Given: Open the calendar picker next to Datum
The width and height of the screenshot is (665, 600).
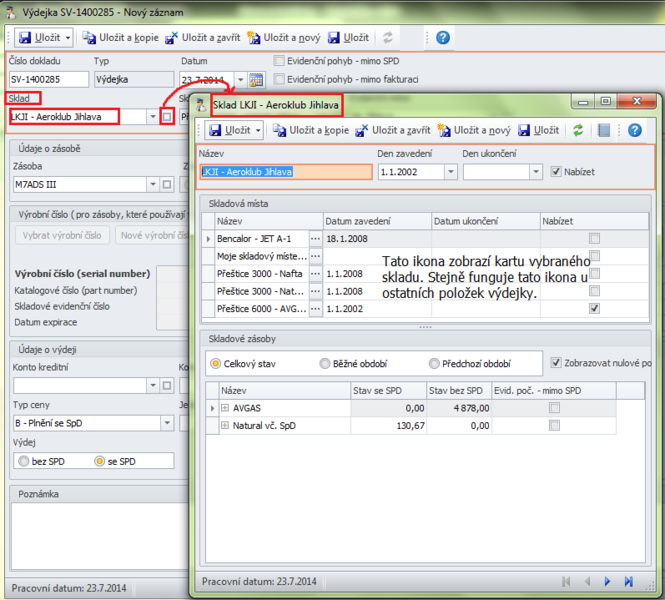Looking at the screenshot, I should pos(256,79).
